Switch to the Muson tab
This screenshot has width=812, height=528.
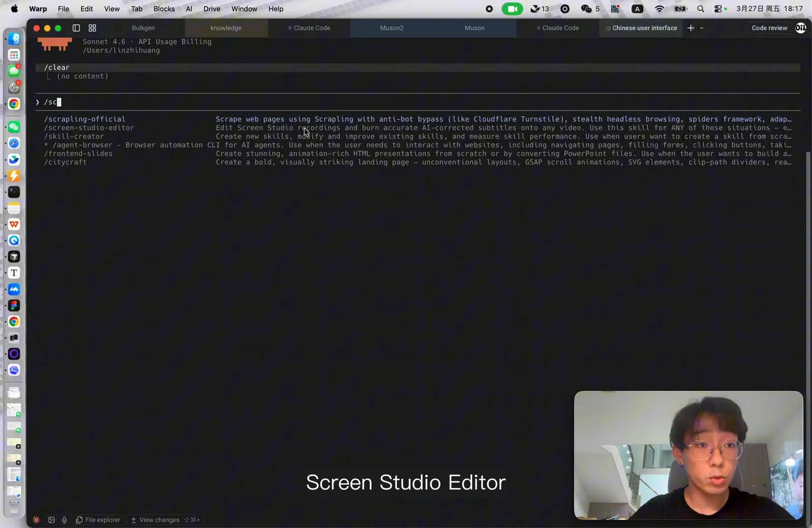475,28
